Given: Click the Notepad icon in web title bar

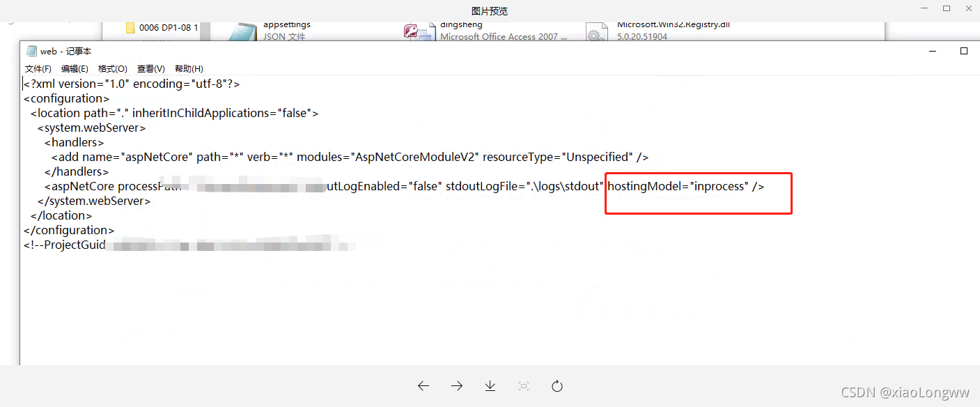Looking at the screenshot, I should coord(31,51).
